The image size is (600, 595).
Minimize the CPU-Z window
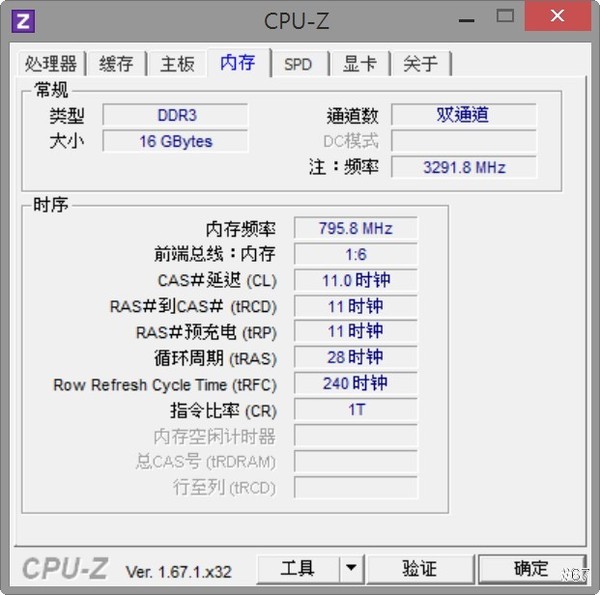point(467,20)
